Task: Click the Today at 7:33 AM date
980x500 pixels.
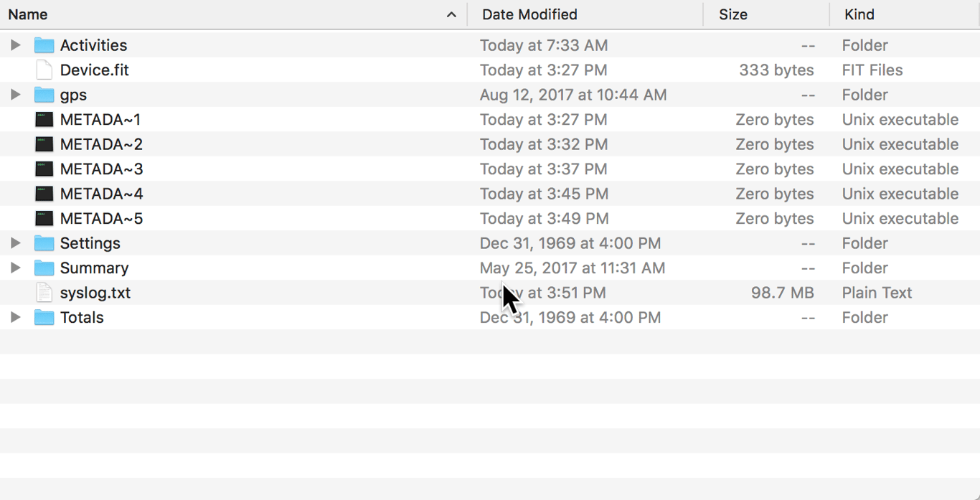Action: [544, 45]
